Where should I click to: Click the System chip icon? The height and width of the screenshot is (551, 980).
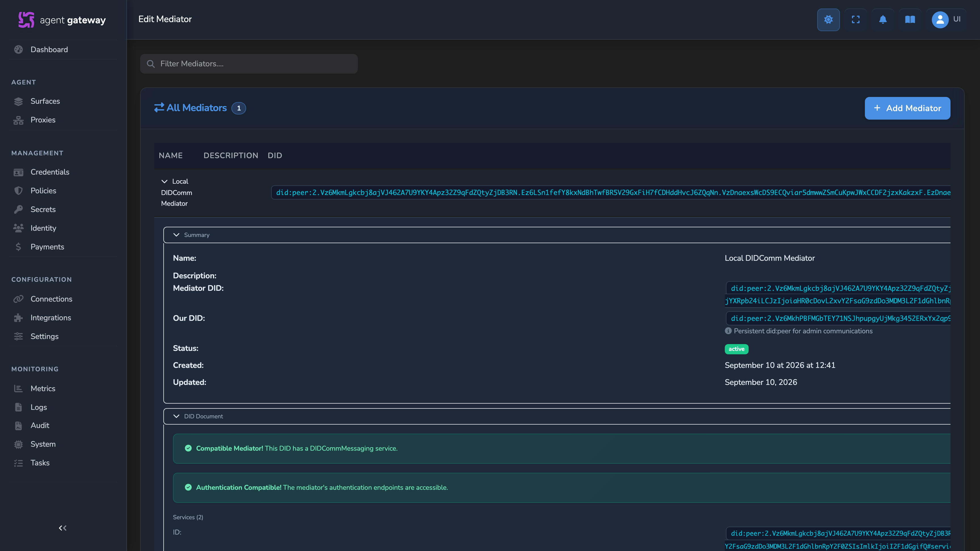[x=18, y=444]
